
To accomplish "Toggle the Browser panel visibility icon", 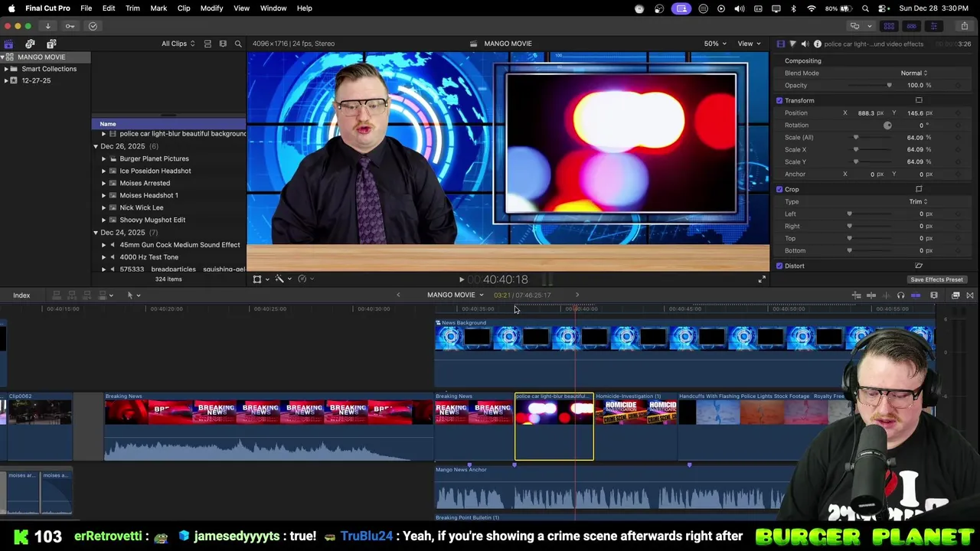I will coord(889,26).
